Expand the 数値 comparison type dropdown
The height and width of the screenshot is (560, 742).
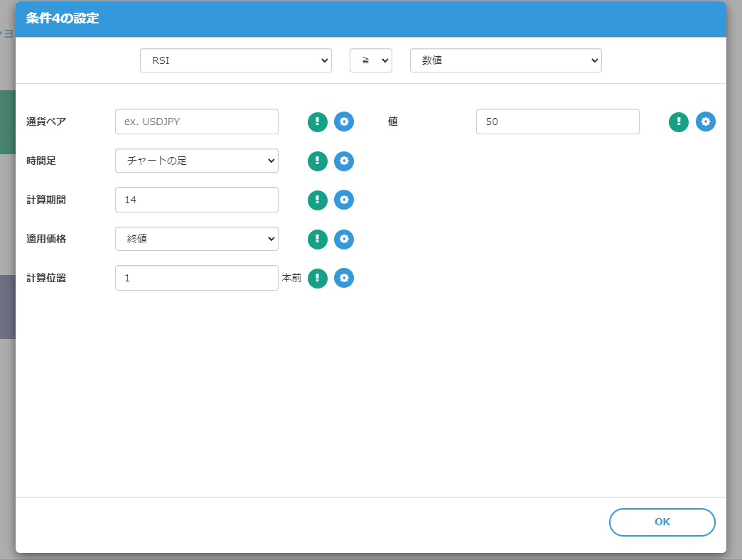pos(505,60)
